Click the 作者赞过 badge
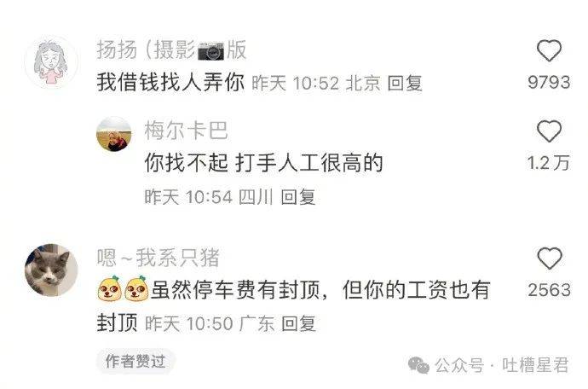Screen dimensions: 588x389 pyautogui.click(x=135, y=361)
